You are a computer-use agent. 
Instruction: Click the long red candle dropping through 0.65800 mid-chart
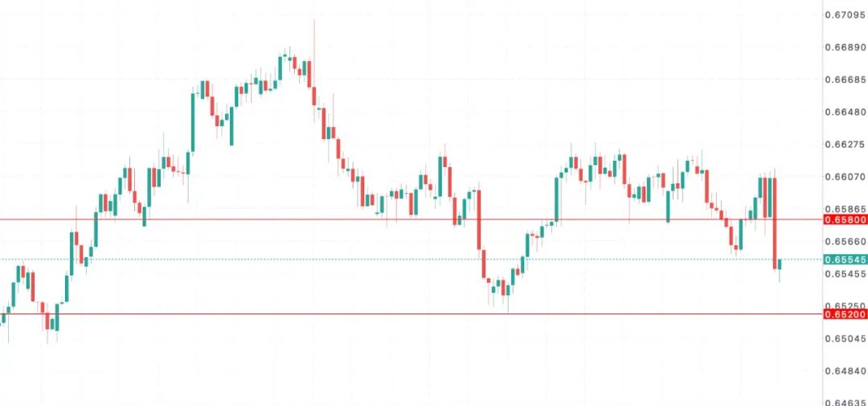[x=478, y=219]
